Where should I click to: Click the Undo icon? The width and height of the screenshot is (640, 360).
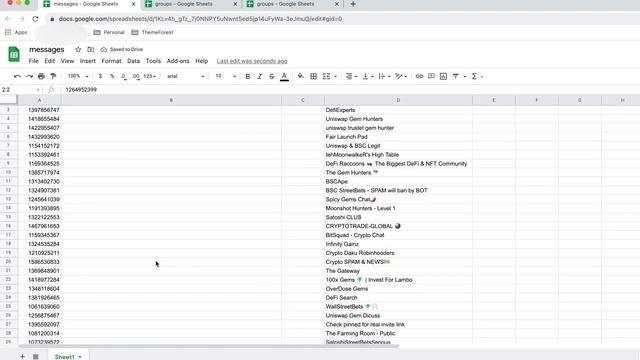click(17, 76)
